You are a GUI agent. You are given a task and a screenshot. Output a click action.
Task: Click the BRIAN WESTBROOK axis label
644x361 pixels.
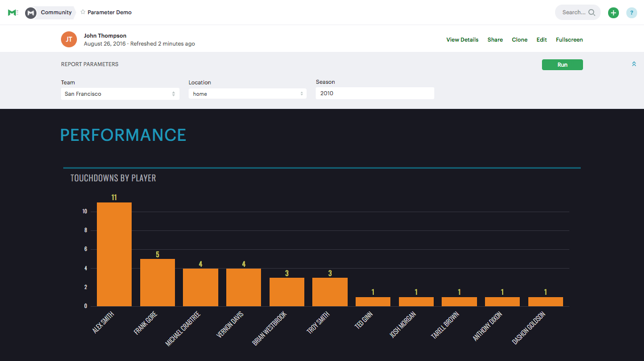pyautogui.click(x=270, y=328)
